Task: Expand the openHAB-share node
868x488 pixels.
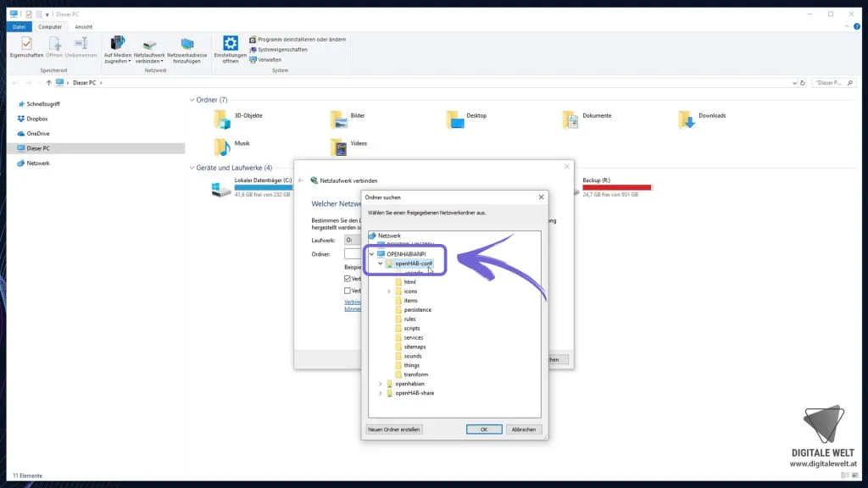Action: [381, 393]
